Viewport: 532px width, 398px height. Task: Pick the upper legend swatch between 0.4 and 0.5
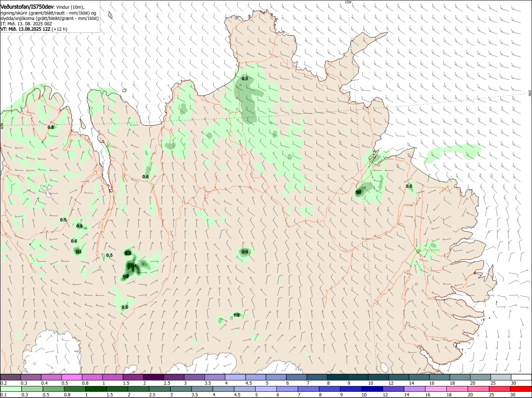(51, 377)
